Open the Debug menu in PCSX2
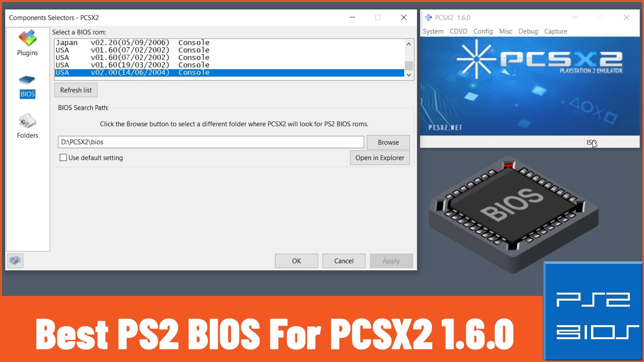The image size is (644, 362). [x=528, y=31]
